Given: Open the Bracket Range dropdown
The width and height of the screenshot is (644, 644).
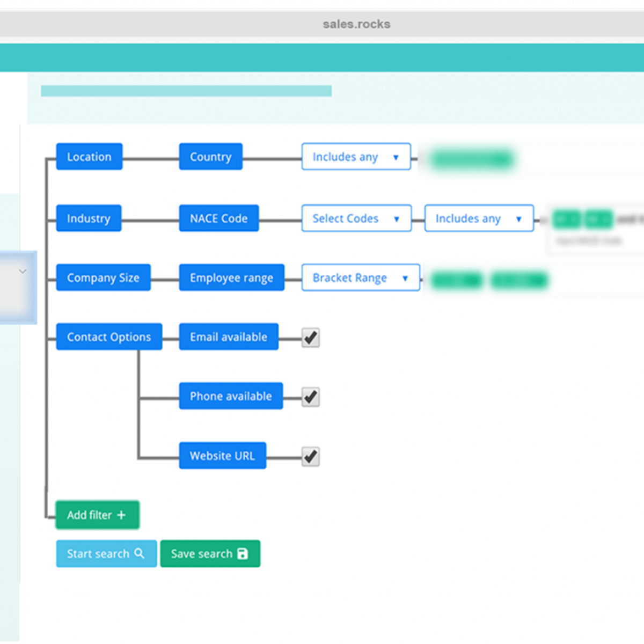Looking at the screenshot, I should pyautogui.click(x=360, y=278).
